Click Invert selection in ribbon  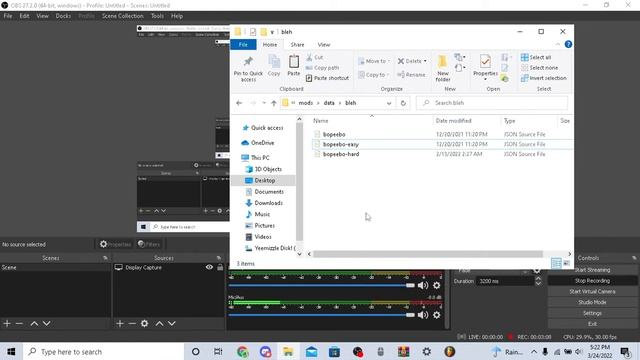(544, 78)
